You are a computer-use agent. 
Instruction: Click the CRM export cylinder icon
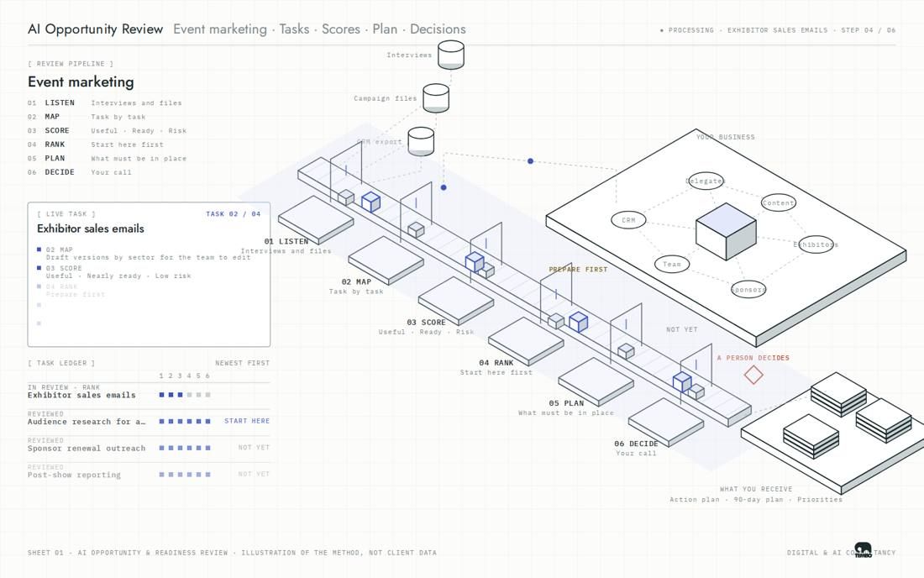[x=421, y=141]
